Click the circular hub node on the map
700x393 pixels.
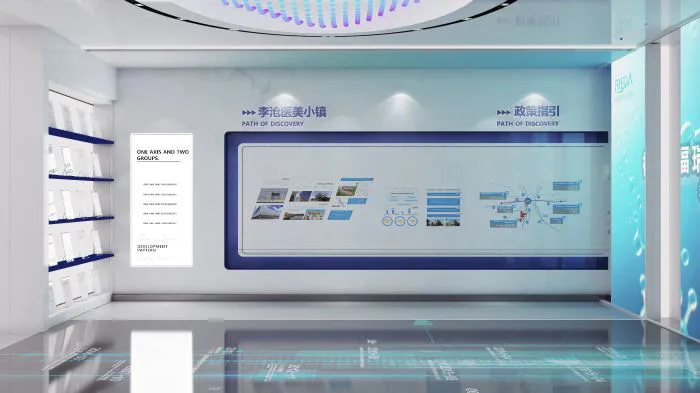pyautogui.click(x=527, y=201)
